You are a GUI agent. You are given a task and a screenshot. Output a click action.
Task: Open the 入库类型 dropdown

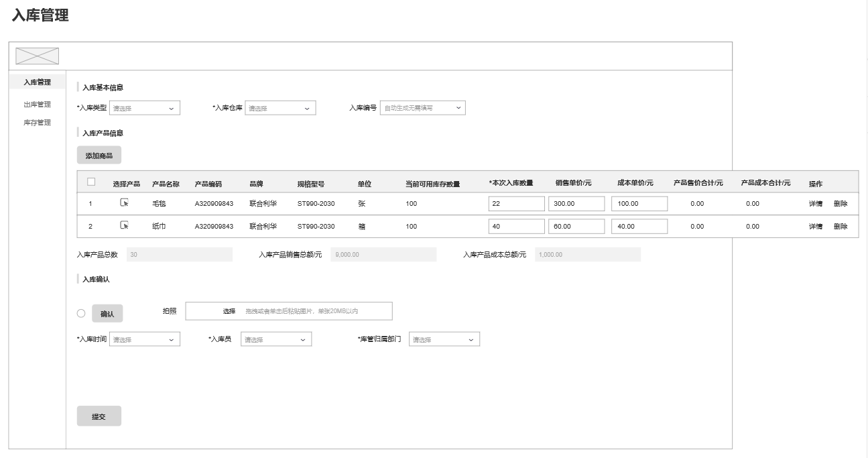pos(145,108)
